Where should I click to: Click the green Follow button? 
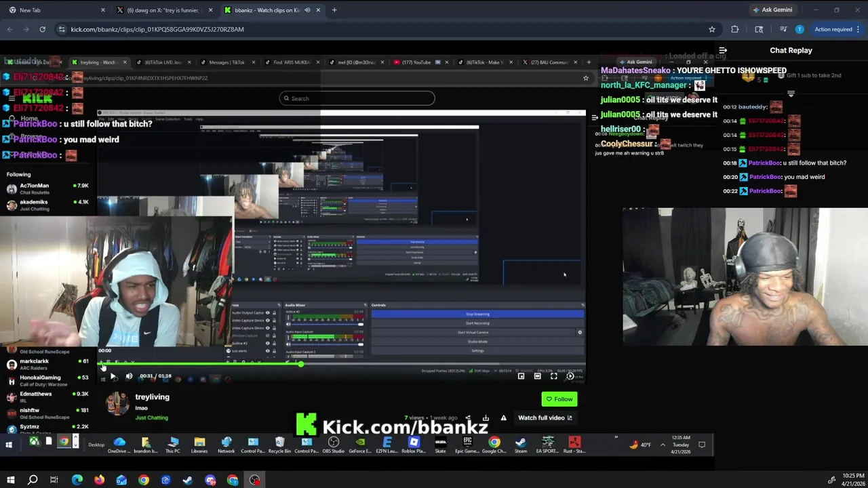click(559, 399)
